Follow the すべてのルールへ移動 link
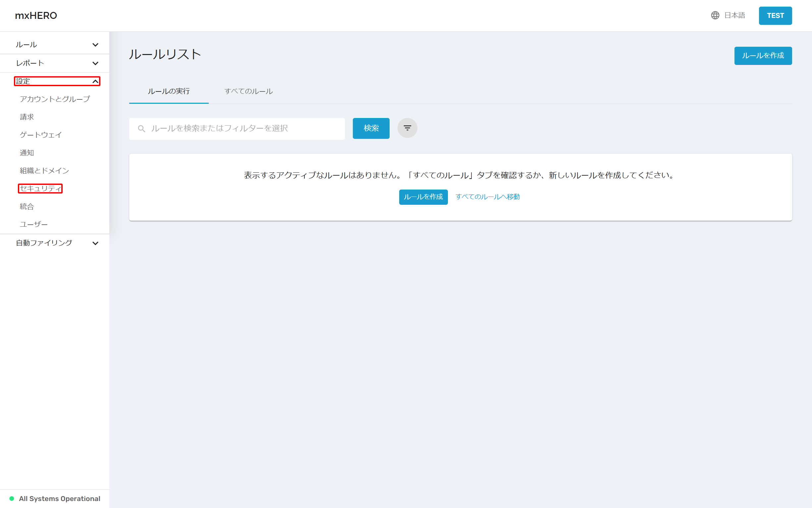 [487, 197]
